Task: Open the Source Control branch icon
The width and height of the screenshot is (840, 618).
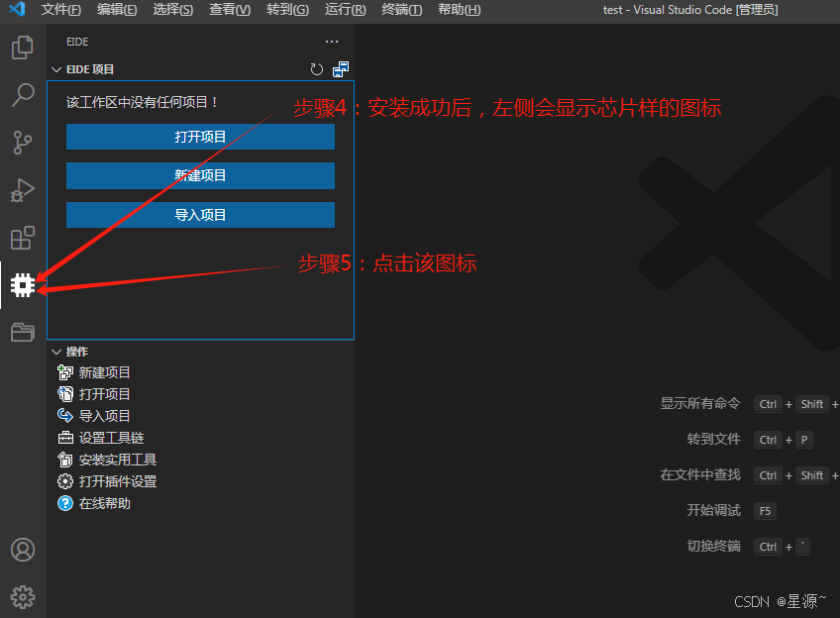Action: pyautogui.click(x=23, y=143)
